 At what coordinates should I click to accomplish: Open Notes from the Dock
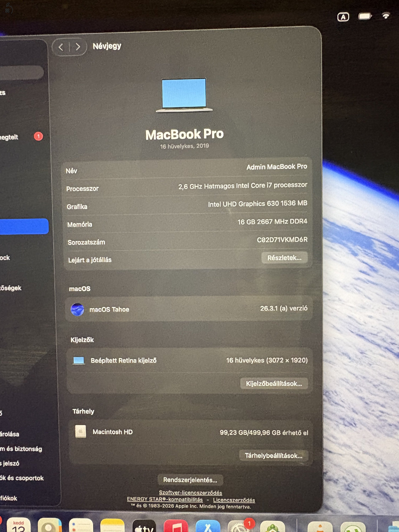[x=112, y=525]
